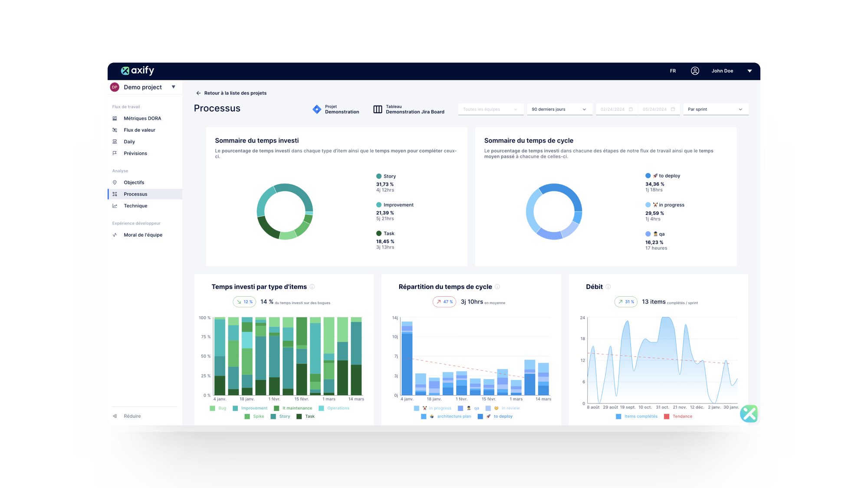
Task: Click Réduire to collapse the sidebar
Action: click(132, 416)
